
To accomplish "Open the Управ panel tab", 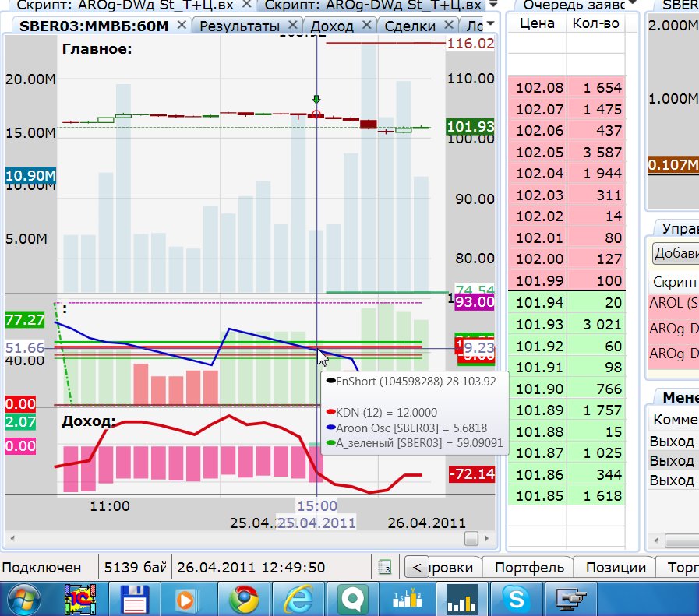I will pyautogui.click(x=680, y=228).
